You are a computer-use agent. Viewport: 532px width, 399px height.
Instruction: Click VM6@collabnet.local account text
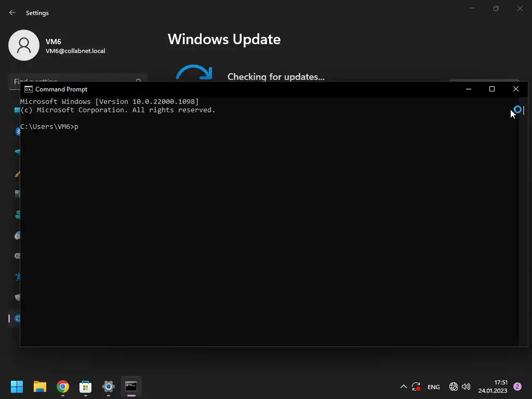tap(75, 51)
